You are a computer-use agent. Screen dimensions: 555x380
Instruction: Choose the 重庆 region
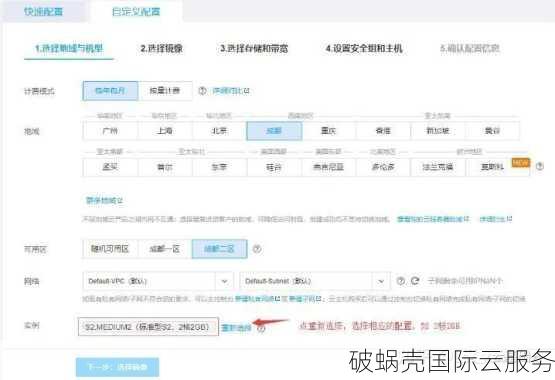pyautogui.click(x=329, y=131)
